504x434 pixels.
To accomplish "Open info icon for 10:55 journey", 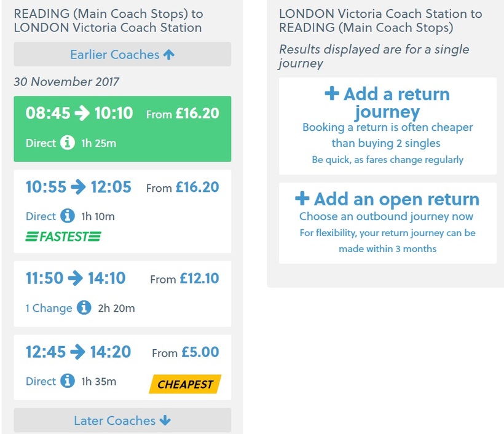I will (x=68, y=216).
